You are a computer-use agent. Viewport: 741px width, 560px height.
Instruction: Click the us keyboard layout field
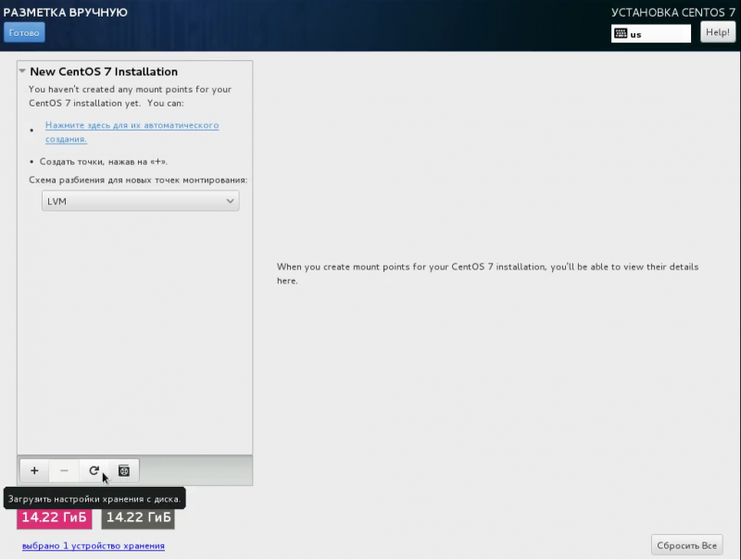[651, 33]
